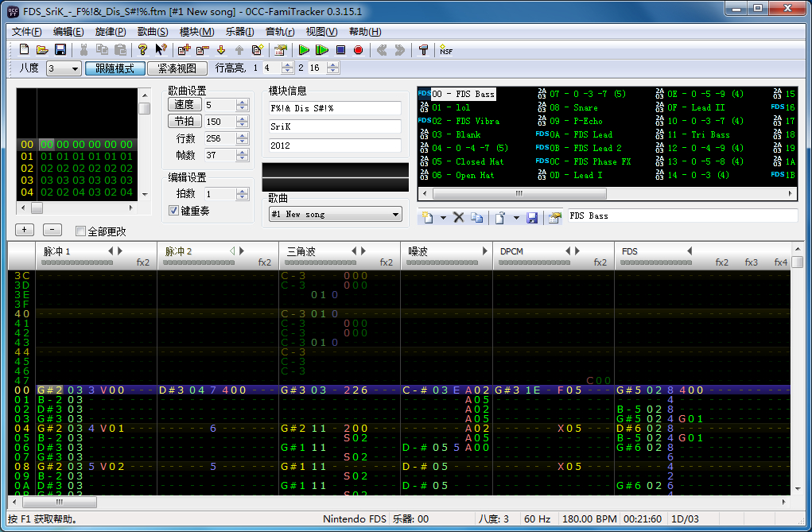Clone the selected instrument icon
Image resolution: width=812 pixels, height=532 pixels.
[x=476, y=217]
